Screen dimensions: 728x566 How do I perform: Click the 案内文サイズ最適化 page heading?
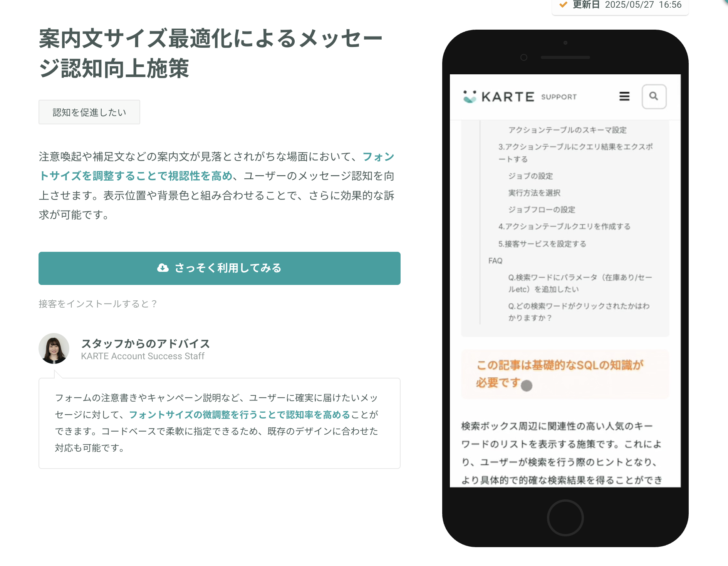[x=211, y=54]
